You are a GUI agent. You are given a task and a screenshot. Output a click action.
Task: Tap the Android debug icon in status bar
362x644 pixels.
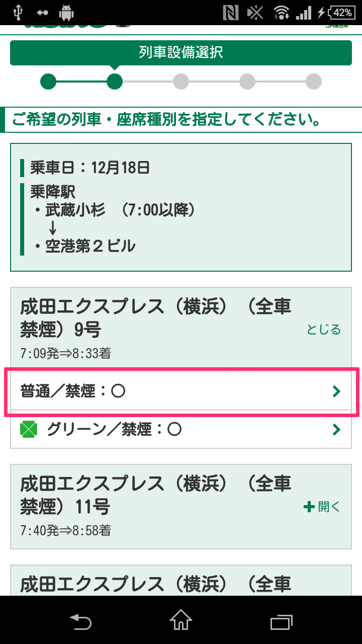(x=66, y=13)
